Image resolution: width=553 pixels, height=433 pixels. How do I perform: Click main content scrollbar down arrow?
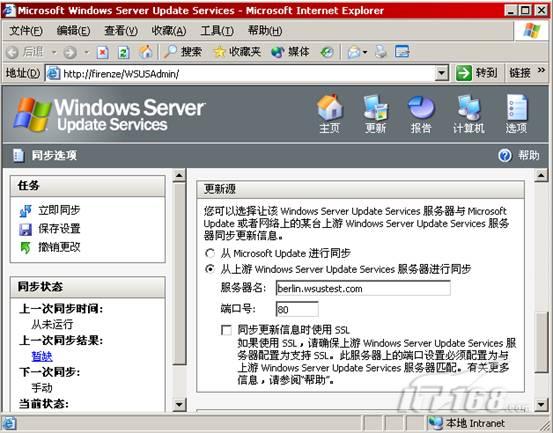click(541, 404)
